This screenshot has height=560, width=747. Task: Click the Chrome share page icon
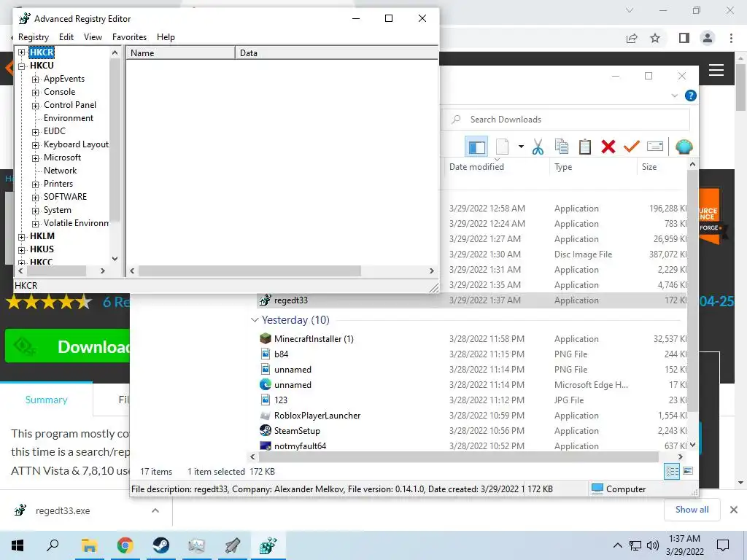point(632,38)
